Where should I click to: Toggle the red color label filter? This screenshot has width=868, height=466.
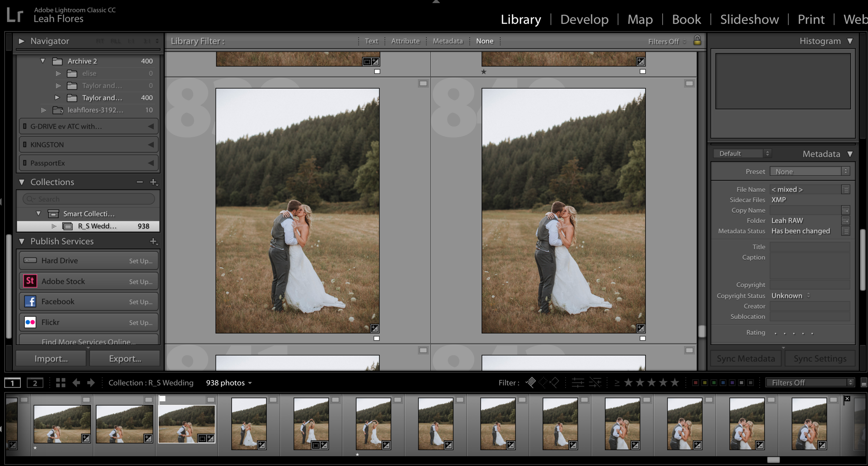[695, 383]
